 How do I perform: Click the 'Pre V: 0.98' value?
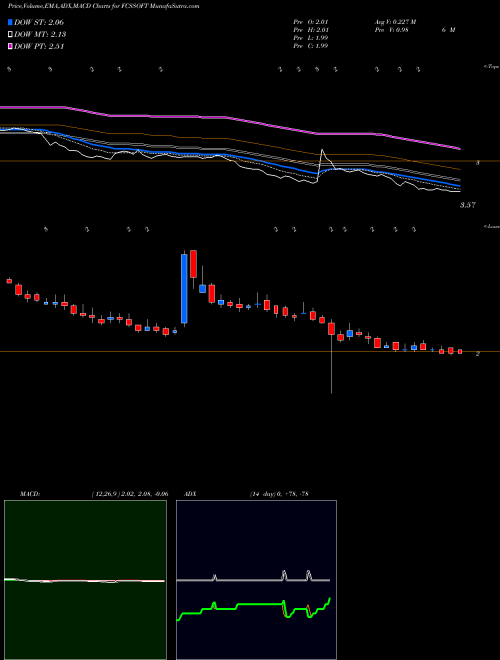pyautogui.click(x=391, y=30)
